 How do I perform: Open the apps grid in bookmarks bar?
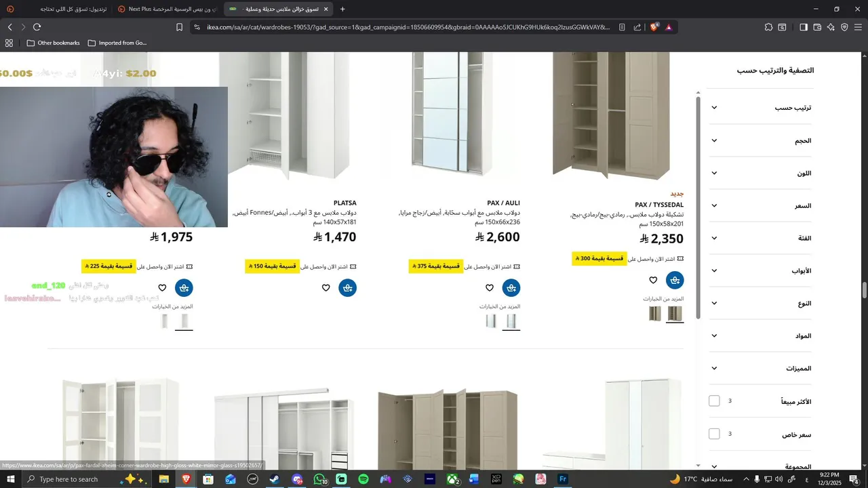point(9,43)
